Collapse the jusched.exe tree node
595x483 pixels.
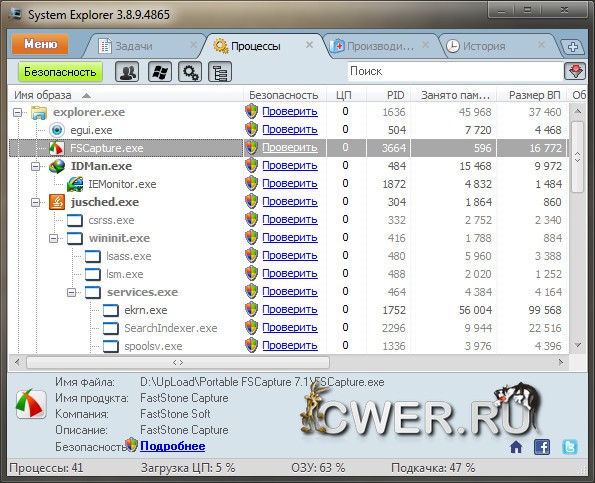[x=35, y=202]
